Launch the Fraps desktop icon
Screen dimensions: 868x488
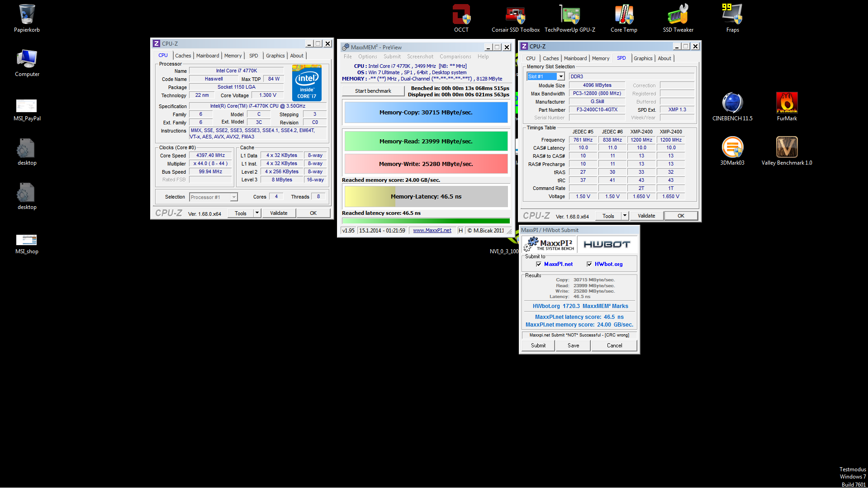[x=732, y=18]
